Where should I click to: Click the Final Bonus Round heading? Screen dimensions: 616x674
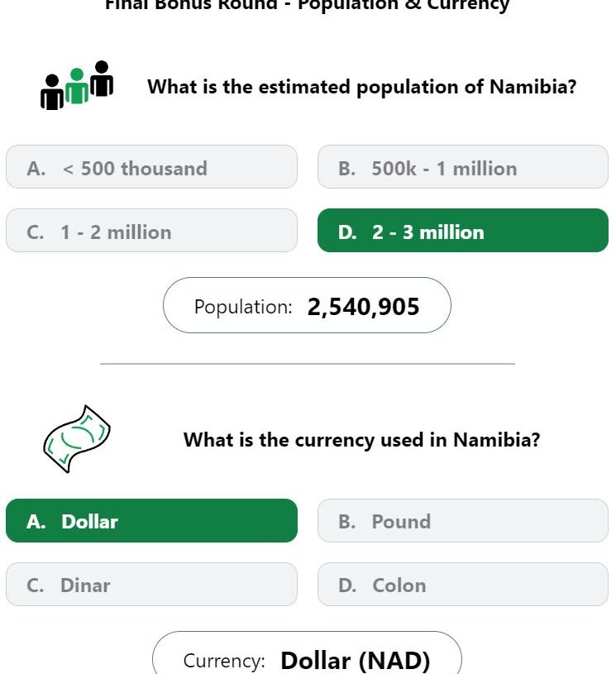point(307,5)
